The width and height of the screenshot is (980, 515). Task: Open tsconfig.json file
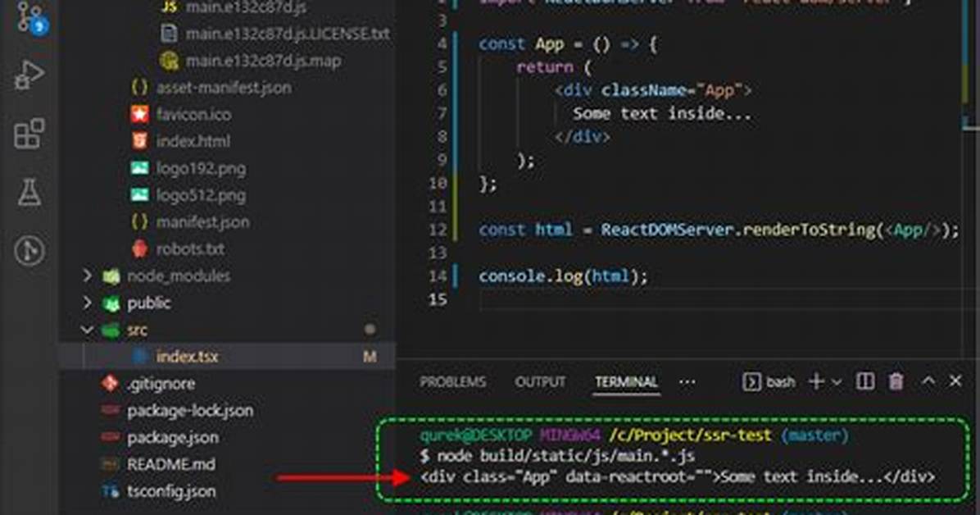[x=171, y=491]
